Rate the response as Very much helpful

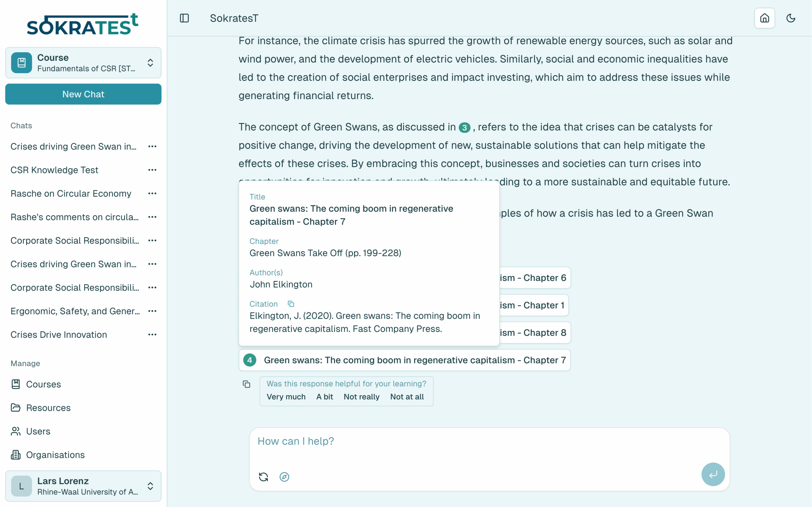coord(286,397)
